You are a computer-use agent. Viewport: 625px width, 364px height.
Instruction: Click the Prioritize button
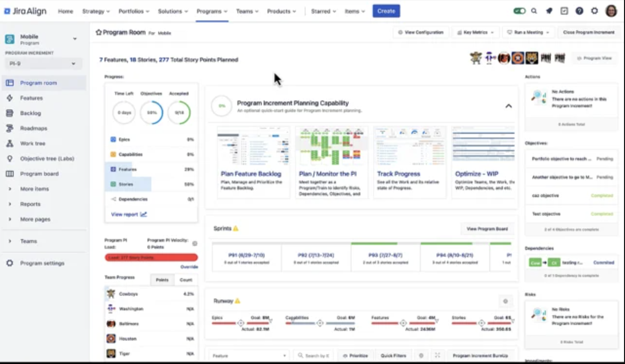click(355, 356)
